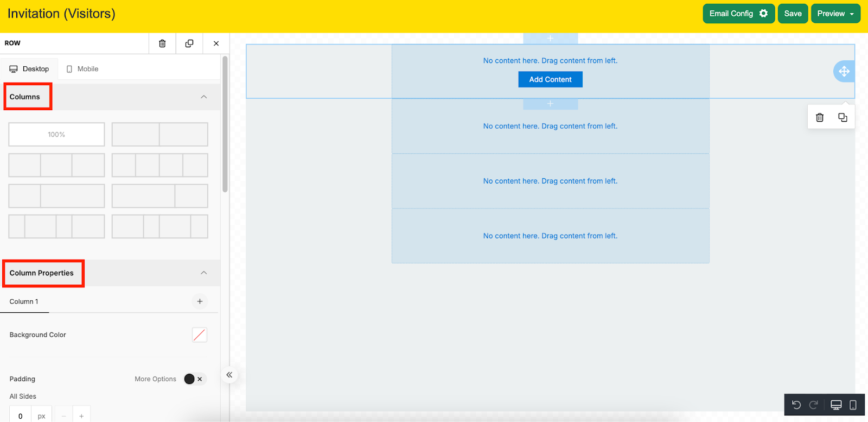Viewport: 868px width, 422px height.
Task: Duplicate the row from the panel header
Action: 189,43
